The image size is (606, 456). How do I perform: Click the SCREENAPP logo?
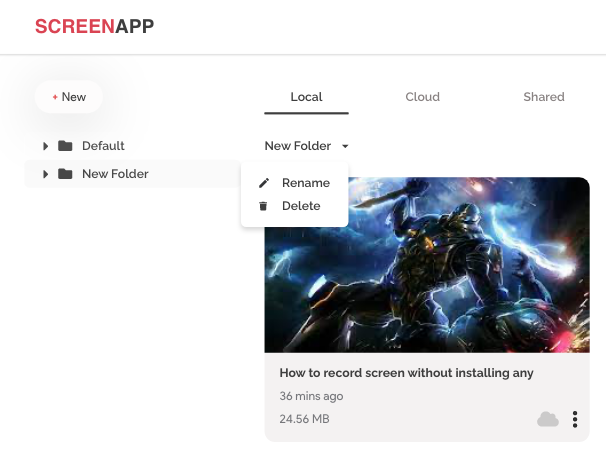(x=94, y=27)
